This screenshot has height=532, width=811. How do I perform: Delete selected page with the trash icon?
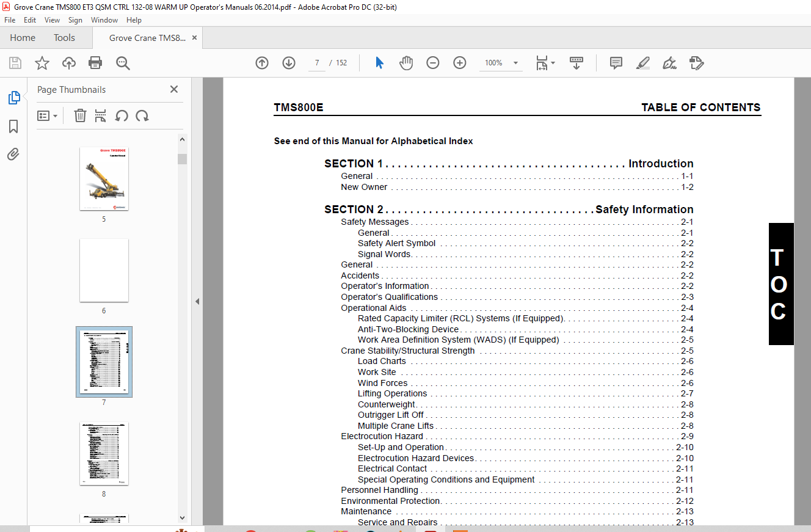(x=80, y=115)
